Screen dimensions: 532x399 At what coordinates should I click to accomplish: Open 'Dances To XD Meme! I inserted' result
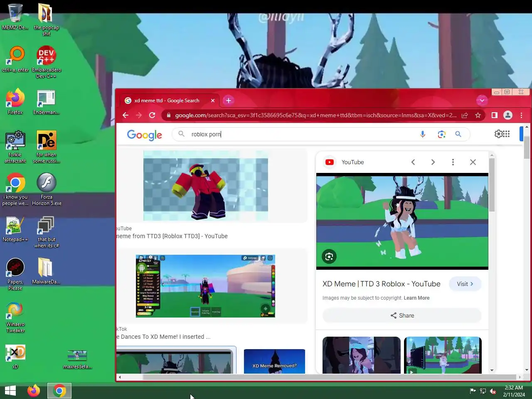[163, 337]
